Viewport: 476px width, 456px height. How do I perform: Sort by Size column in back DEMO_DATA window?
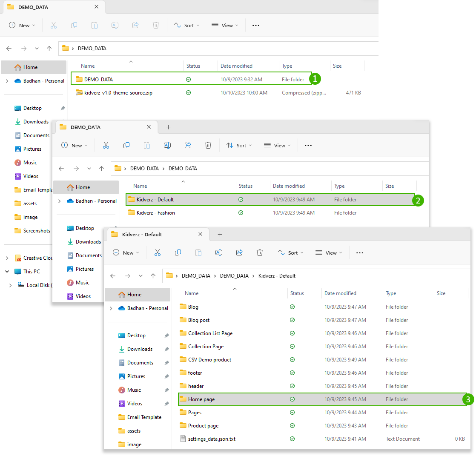[x=337, y=66]
